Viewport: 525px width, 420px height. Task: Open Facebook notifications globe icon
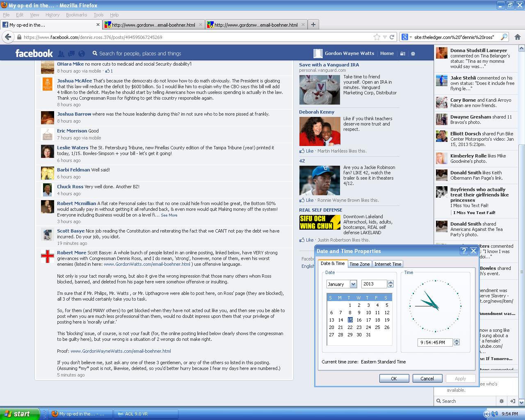tap(82, 53)
